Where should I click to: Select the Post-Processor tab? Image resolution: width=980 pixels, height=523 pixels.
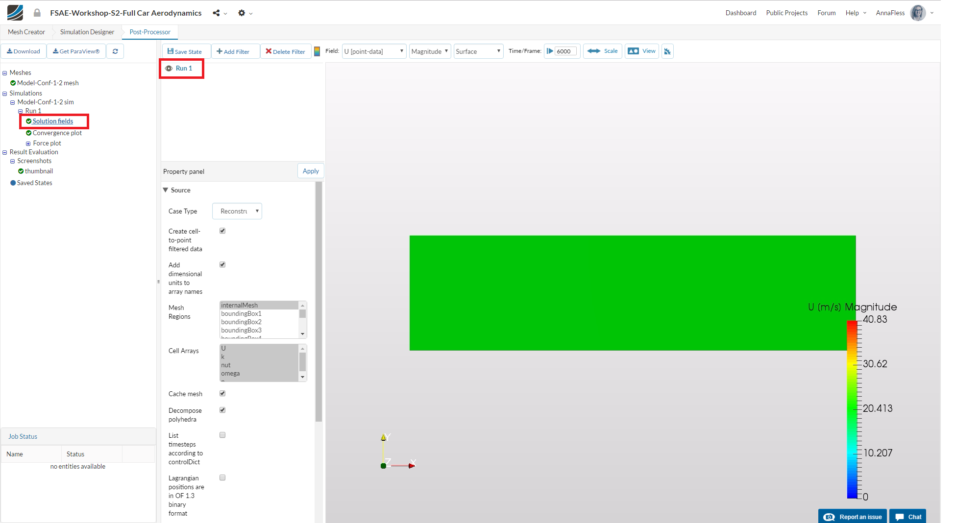[x=150, y=32]
